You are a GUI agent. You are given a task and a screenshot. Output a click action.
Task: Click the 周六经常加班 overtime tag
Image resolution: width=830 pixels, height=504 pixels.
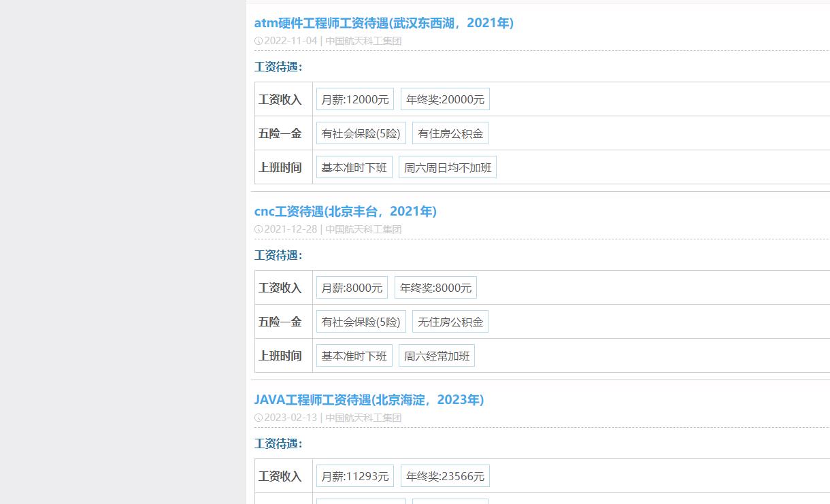pos(436,355)
